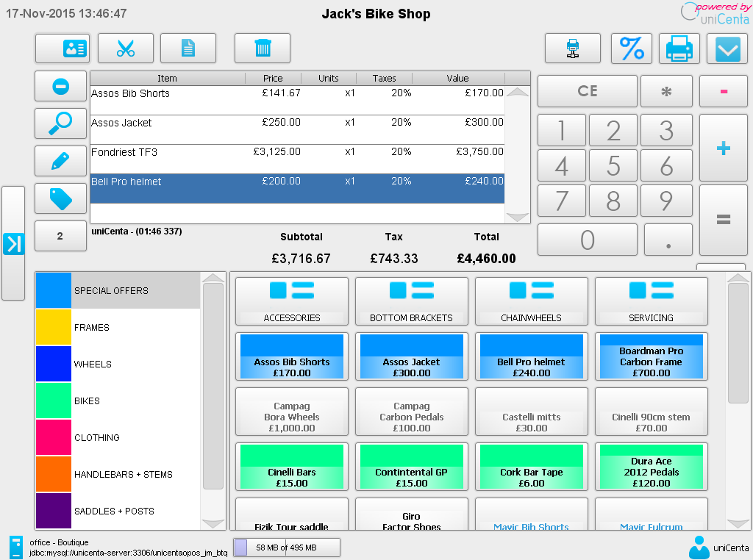The image size is (753, 560).
Task: Select the Assos Bib Shorts ticket line
Action: tap(297, 100)
